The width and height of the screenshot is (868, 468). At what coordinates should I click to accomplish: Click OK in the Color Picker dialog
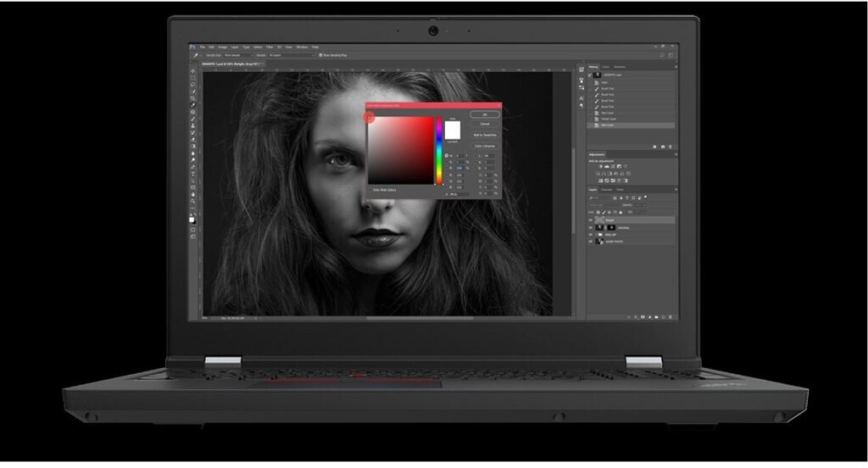(485, 114)
